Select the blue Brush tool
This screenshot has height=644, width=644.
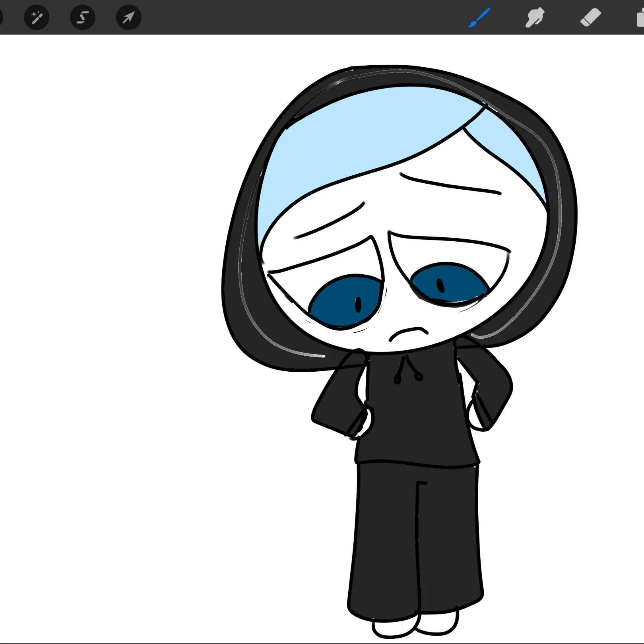(x=479, y=18)
